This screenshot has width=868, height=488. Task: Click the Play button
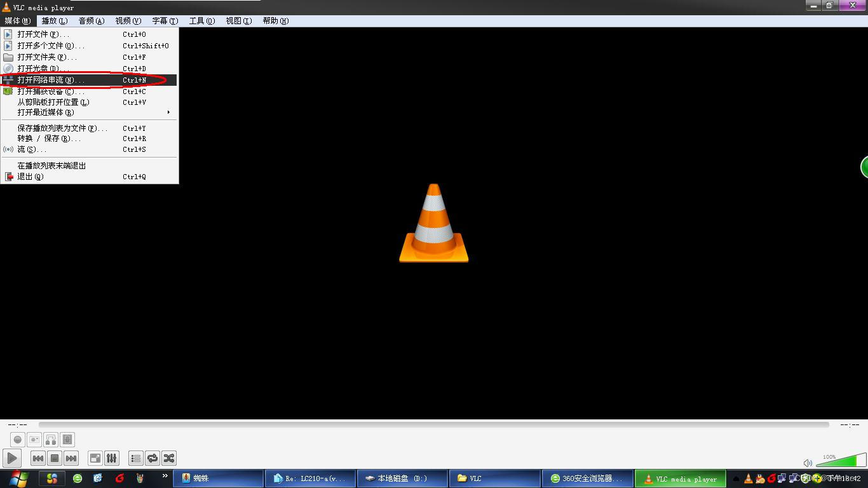tap(12, 458)
